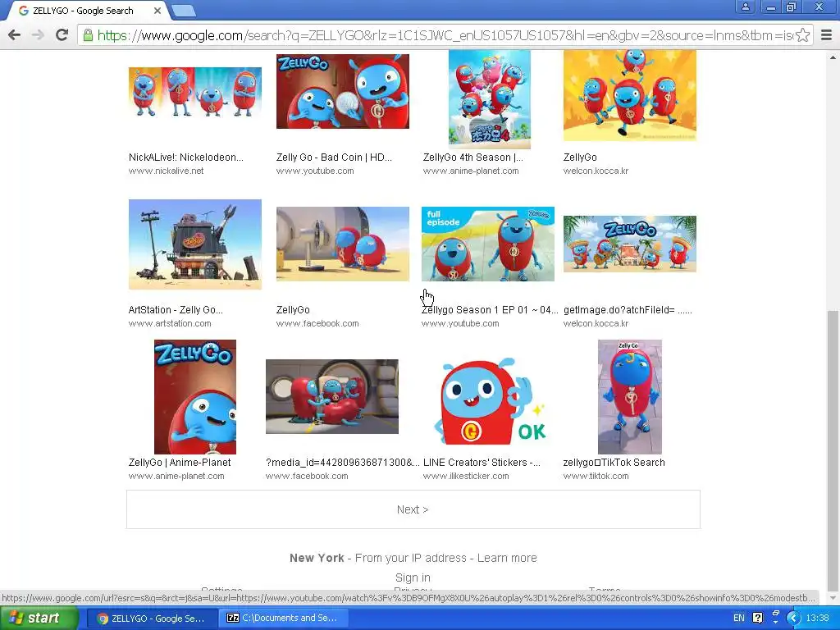Viewport: 840px width, 630px height.
Task: Open the Facebook ZellyGo fan thumbnail
Action: pos(343,244)
